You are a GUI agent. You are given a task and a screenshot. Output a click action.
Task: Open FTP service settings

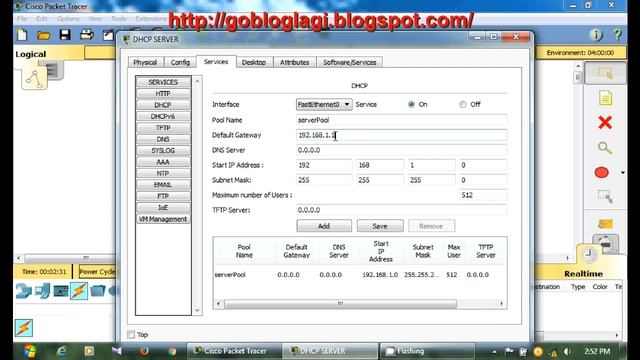(163, 196)
